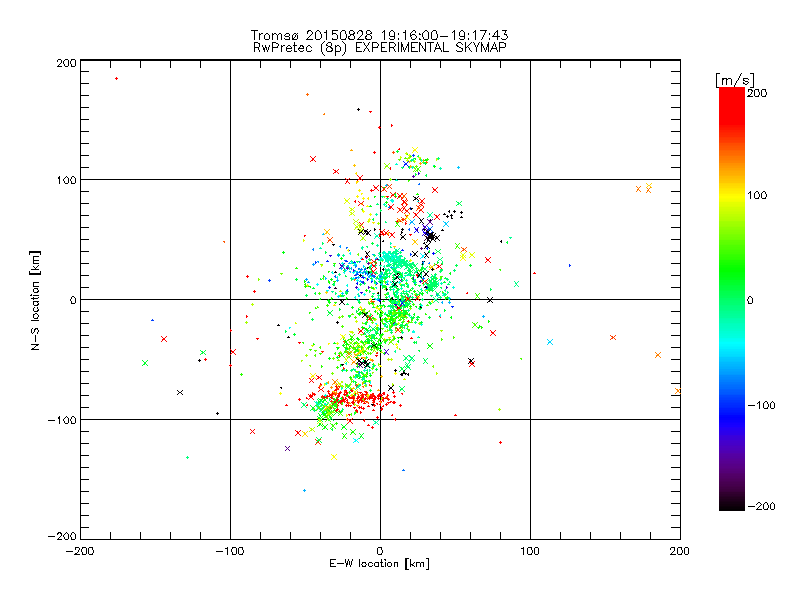Click the x-axis tick label '-200'
The image size is (800, 600).
point(80,552)
